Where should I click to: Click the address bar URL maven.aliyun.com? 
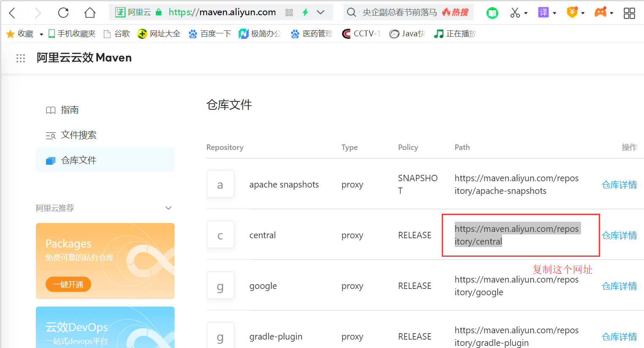coord(222,12)
